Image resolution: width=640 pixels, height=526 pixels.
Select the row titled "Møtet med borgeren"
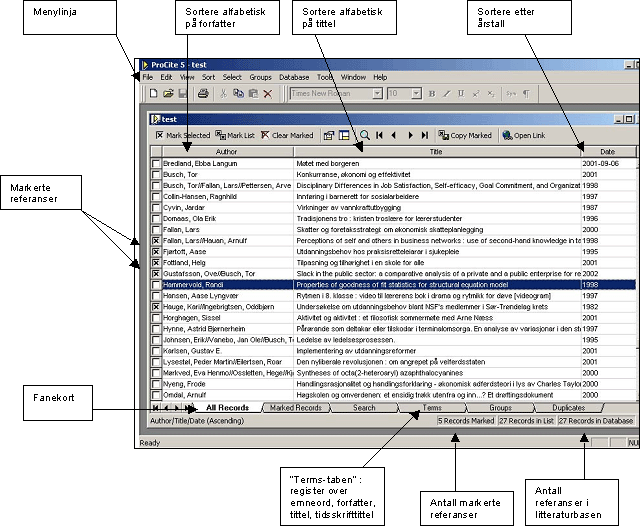(393, 164)
